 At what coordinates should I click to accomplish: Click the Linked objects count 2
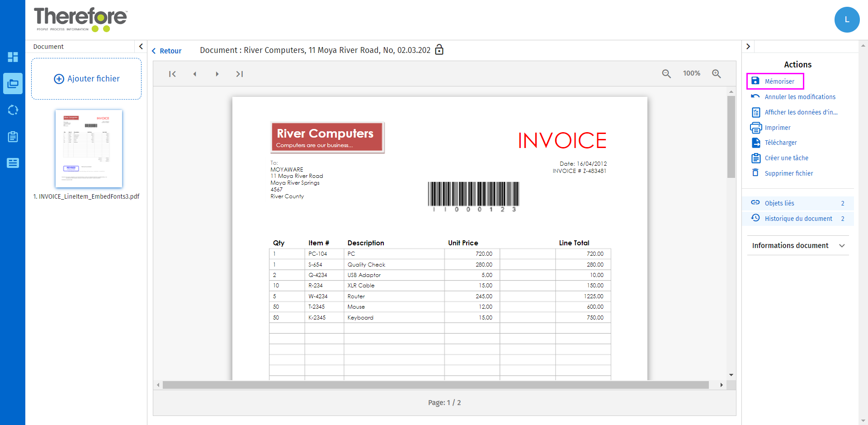843,203
